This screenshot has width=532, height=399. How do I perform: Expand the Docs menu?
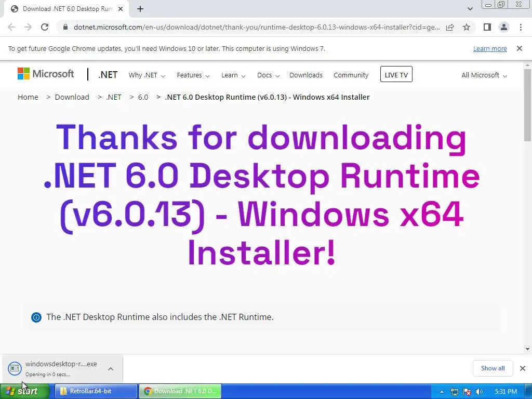click(268, 75)
